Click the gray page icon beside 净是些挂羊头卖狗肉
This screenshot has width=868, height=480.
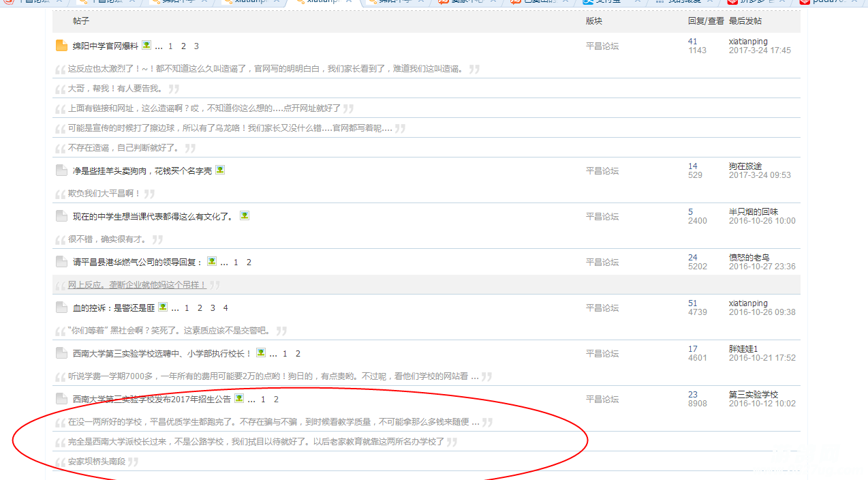(x=61, y=170)
